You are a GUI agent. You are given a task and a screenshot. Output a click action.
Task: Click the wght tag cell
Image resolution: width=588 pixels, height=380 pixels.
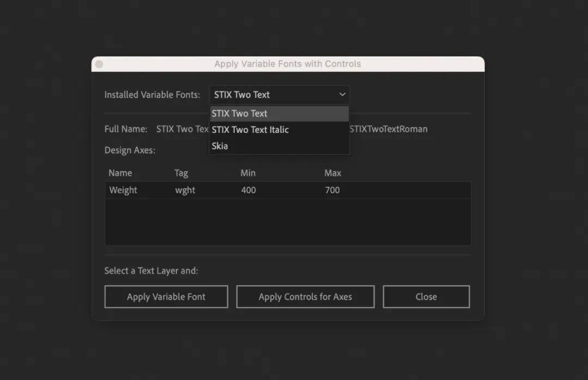tap(185, 190)
